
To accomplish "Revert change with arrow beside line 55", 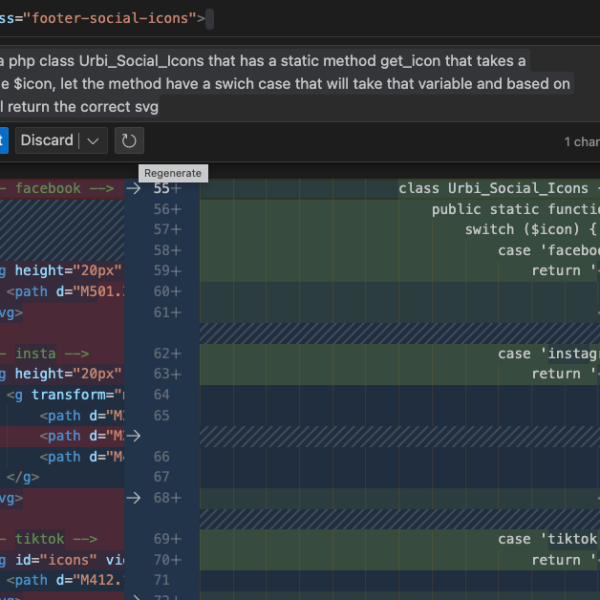I will 134,188.
